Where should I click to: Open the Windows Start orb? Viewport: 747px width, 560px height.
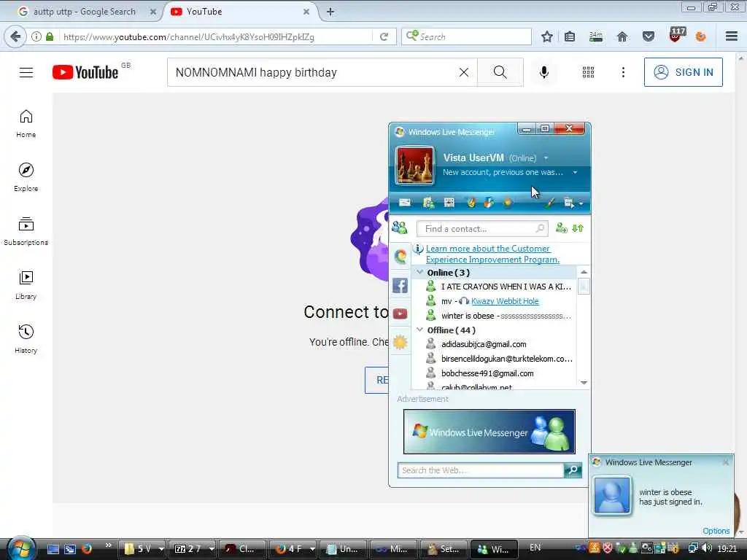point(20,548)
